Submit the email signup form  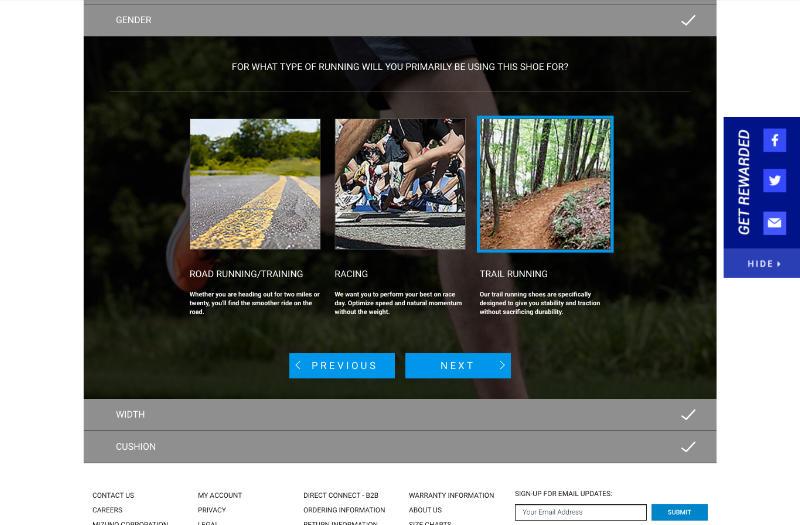tap(679, 512)
